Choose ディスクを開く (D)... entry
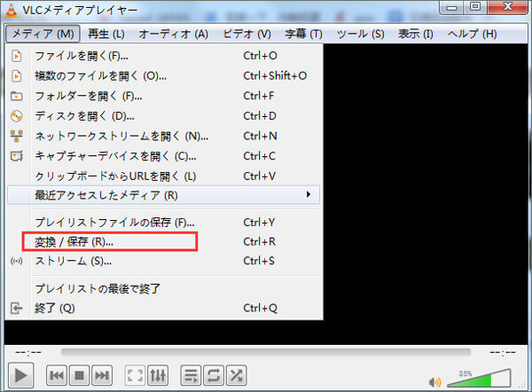532x392 pixels. pos(163,116)
